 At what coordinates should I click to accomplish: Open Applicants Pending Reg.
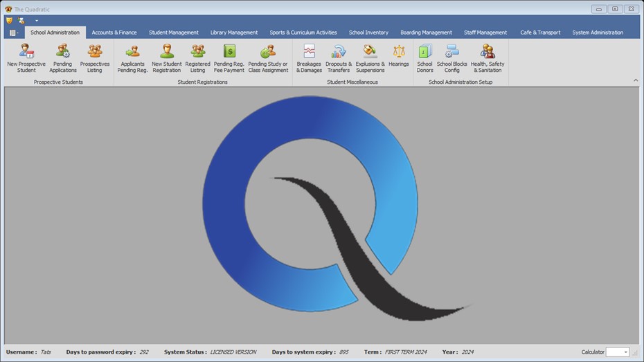coord(132,58)
